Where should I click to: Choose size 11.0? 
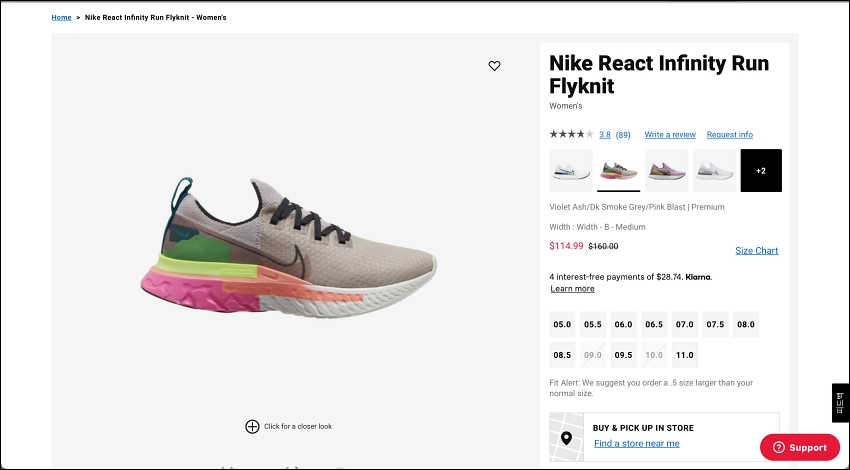click(x=685, y=355)
